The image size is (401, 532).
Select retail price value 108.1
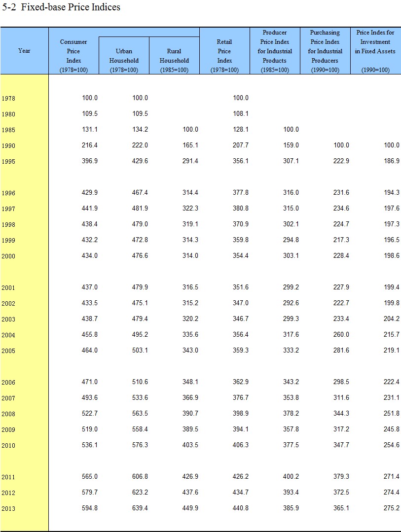(x=240, y=113)
